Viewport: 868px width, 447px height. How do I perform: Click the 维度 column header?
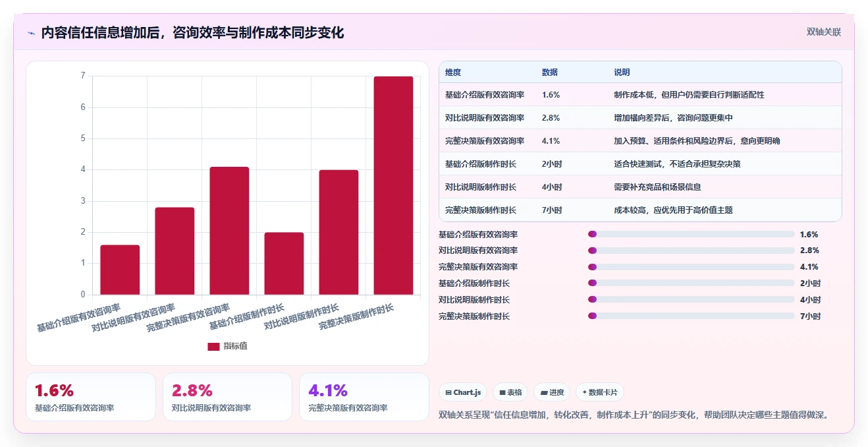453,73
